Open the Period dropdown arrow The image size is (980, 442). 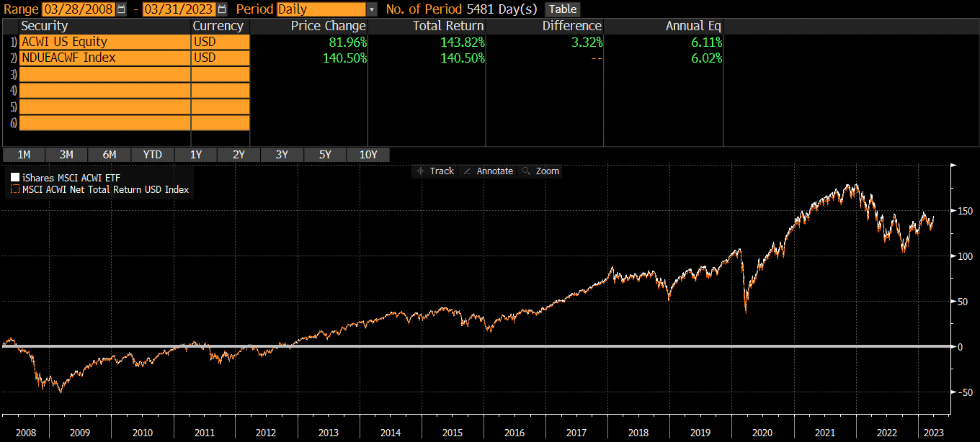pos(373,9)
